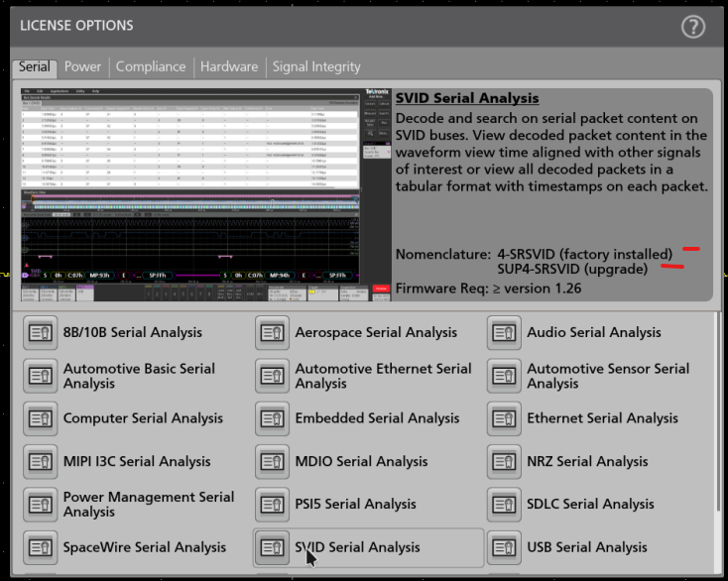This screenshot has height=581, width=728.
Task: Select Automotive Ethernet Serial Analysis label
Action: click(384, 376)
